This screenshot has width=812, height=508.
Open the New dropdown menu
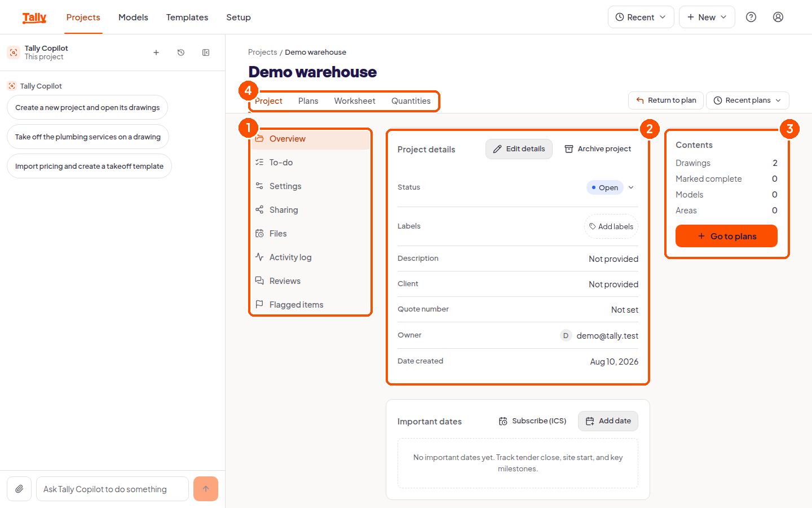click(707, 17)
